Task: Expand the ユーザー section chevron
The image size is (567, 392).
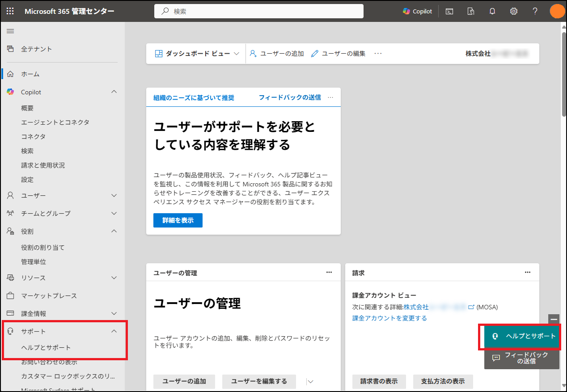Action: point(114,195)
